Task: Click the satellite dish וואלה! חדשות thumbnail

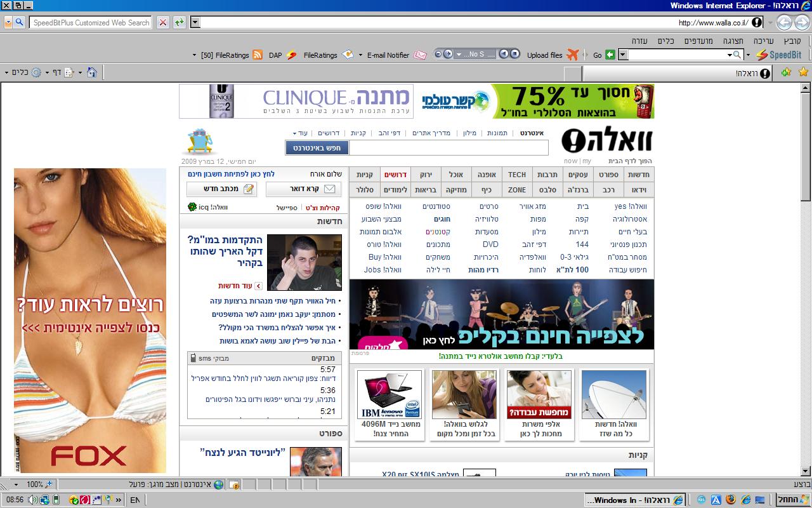Action: tap(614, 394)
